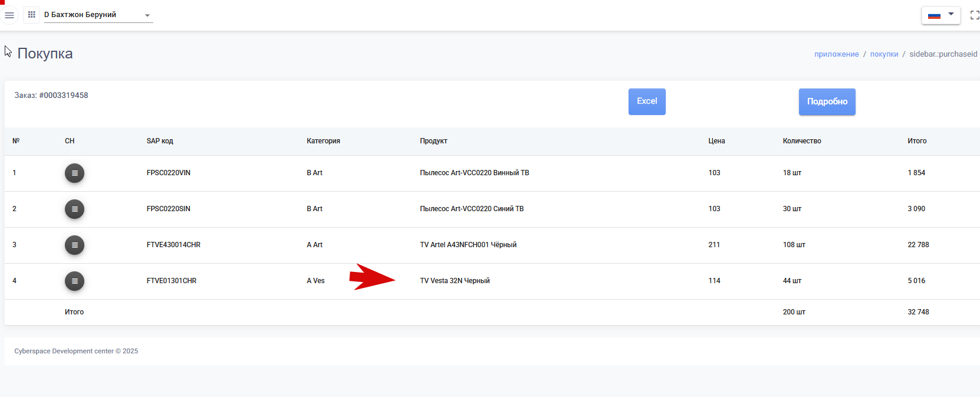The image size is (980, 397).
Task: Open serial numbers for FTVE430014CHR row
Action: point(74,245)
